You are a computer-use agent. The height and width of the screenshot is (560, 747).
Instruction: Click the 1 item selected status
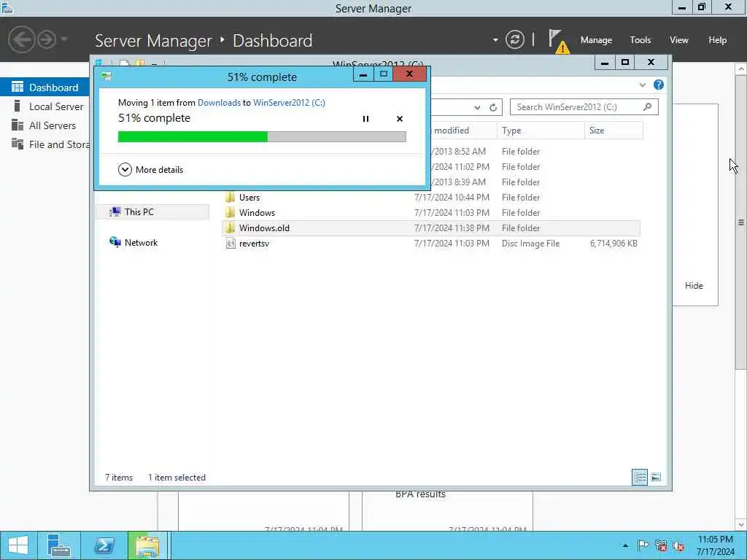[177, 478]
